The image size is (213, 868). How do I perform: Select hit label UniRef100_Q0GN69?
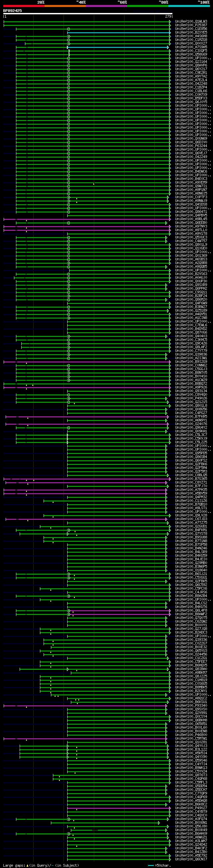click(x=191, y=138)
